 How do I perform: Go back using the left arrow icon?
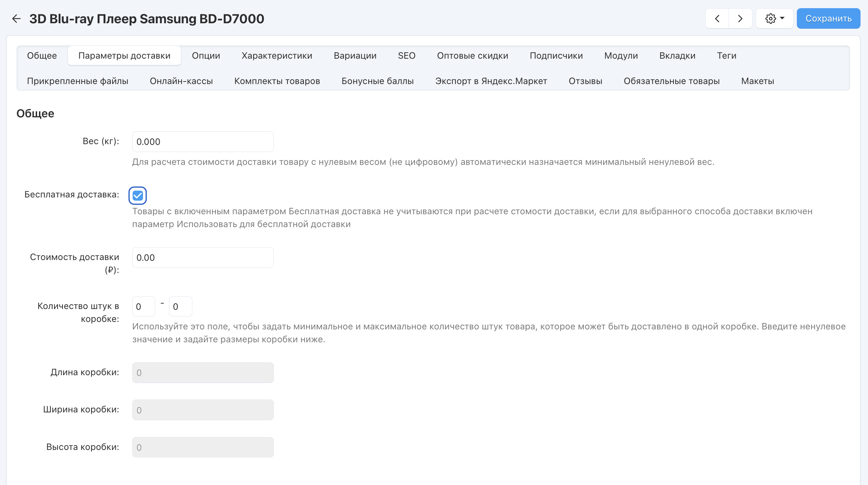16,19
